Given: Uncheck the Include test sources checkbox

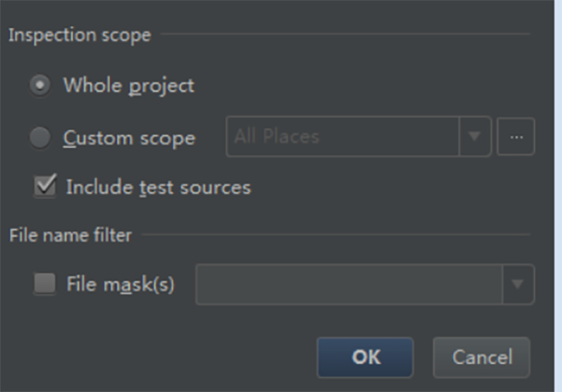Looking at the screenshot, I should [45, 186].
